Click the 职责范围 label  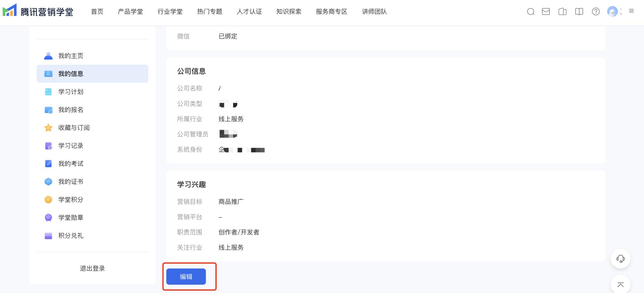pos(190,232)
